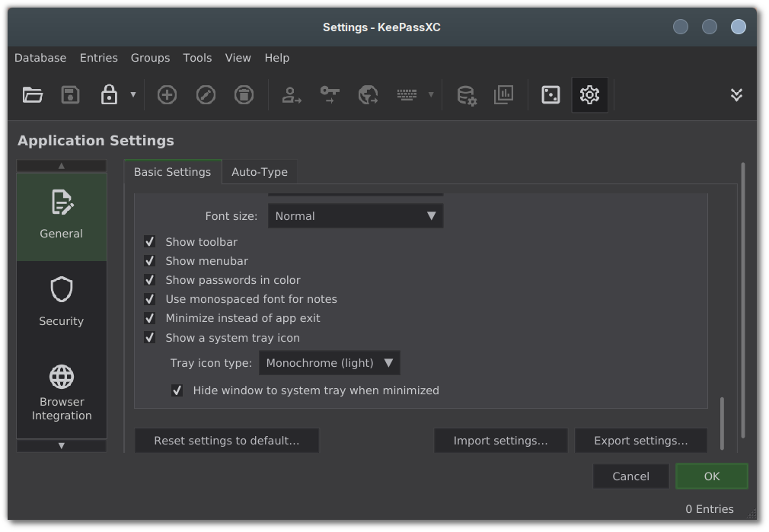Click the database reports chart icon
Image resolution: width=769 pixels, height=532 pixels.
click(x=504, y=94)
